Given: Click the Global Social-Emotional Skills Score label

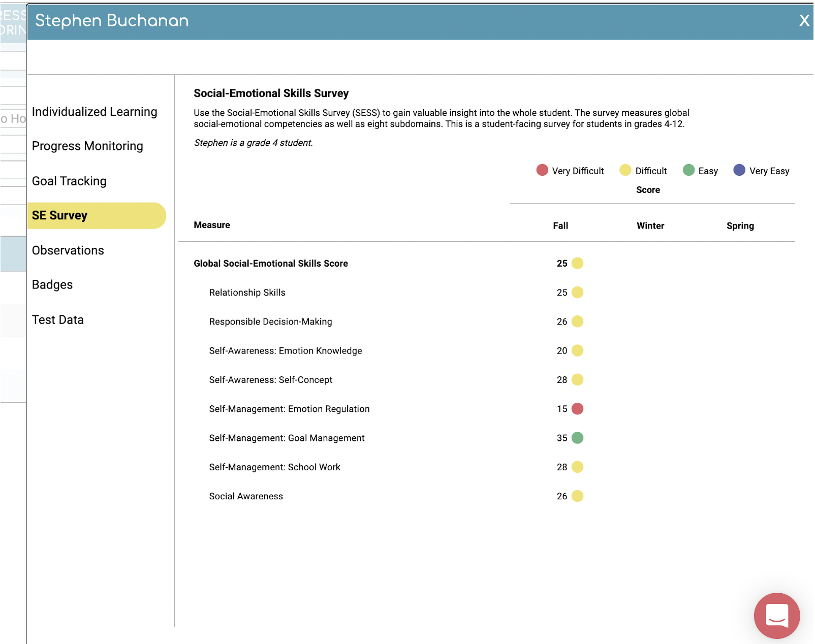Looking at the screenshot, I should pos(271,264).
